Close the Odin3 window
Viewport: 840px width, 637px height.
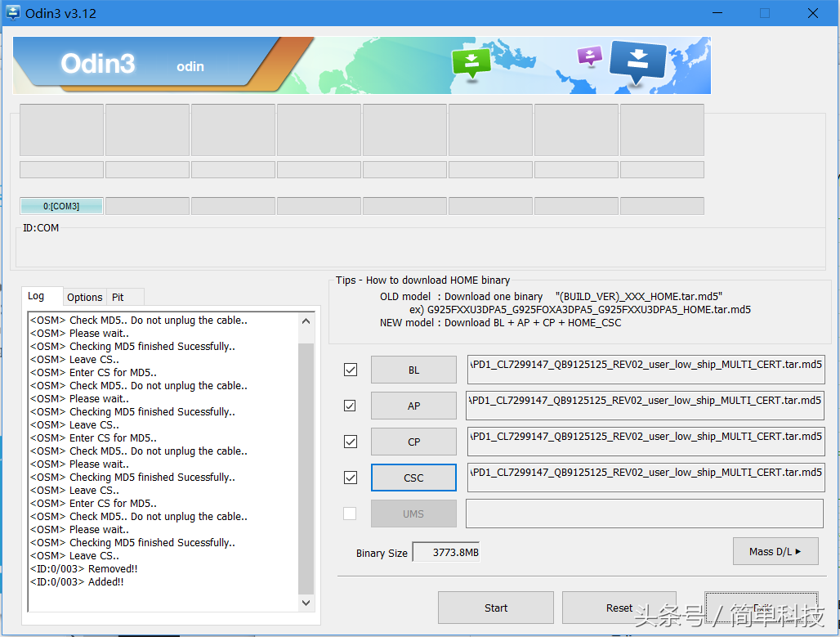tap(813, 13)
